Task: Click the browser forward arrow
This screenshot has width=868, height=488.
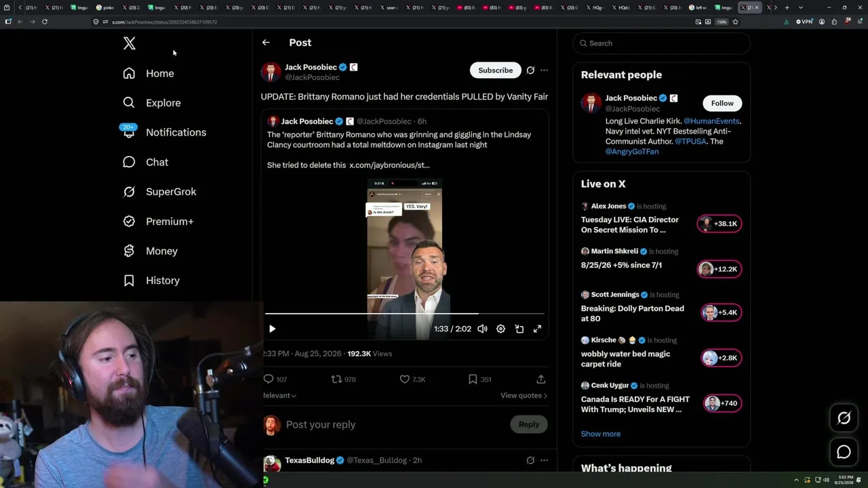Action: [x=32, y=22]
